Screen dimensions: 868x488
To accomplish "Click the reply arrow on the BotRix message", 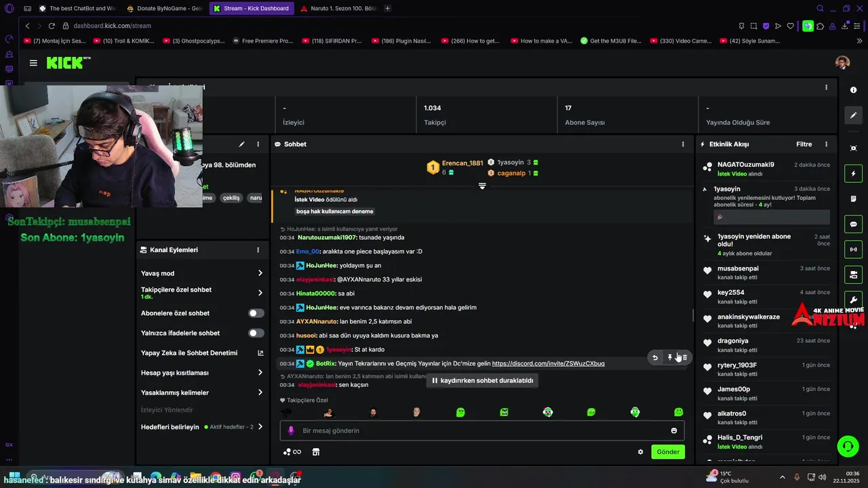I will pos(655,357).
